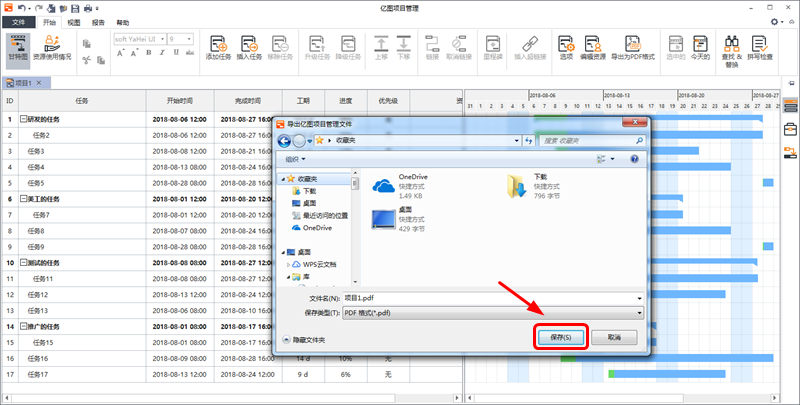This screenshot has width=800, height=405.
Task: Open the OneDrive shortcut in file list
Action: pyautogui.click(x=401, y=186)
